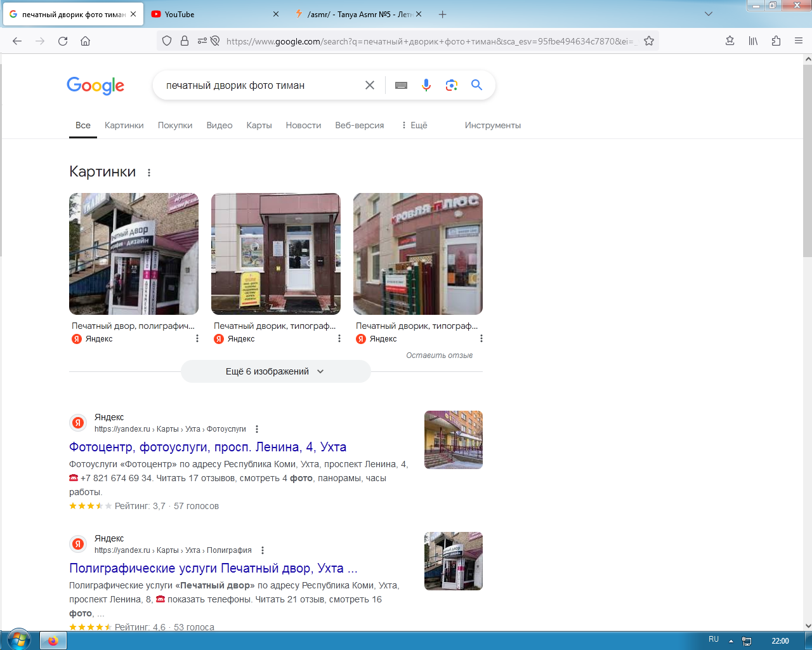Focus the browser address bar URL

coord(431,41)
